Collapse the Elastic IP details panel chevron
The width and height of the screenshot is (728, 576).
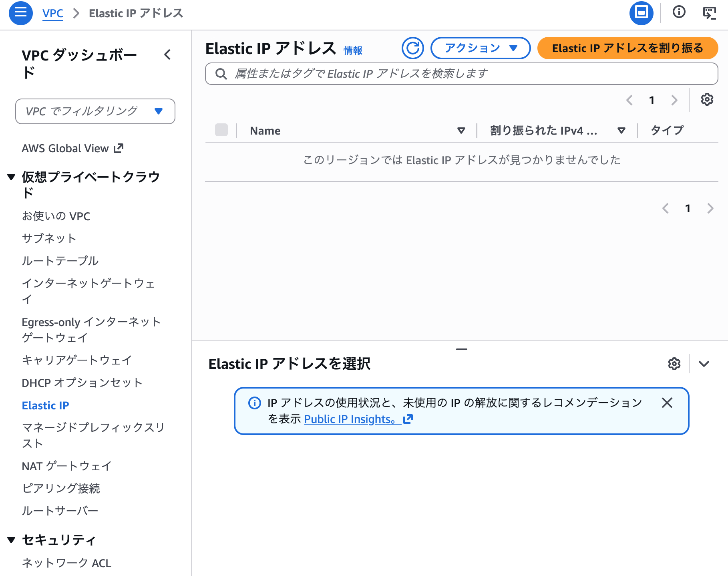(x=704, y=364)
